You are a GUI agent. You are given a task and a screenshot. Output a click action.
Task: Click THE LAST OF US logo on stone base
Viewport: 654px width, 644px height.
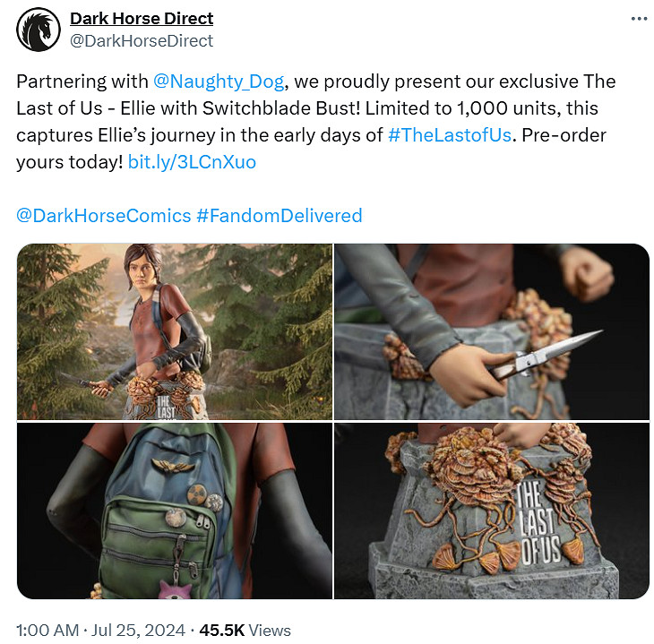click(538, 522)
